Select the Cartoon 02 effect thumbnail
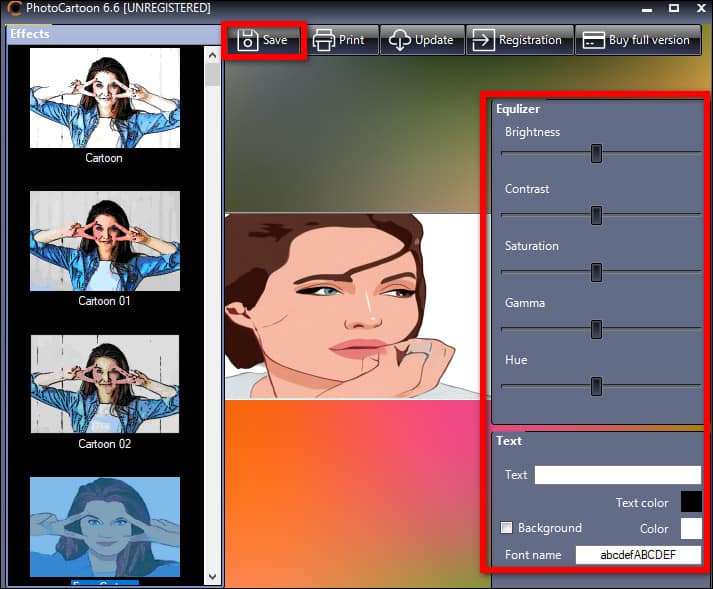This screenshot has width=713, height=589. tap(105, 384)
